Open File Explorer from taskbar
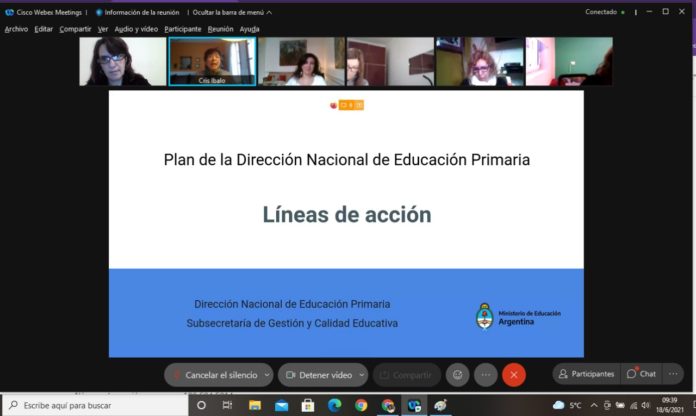 pos(255,405)
